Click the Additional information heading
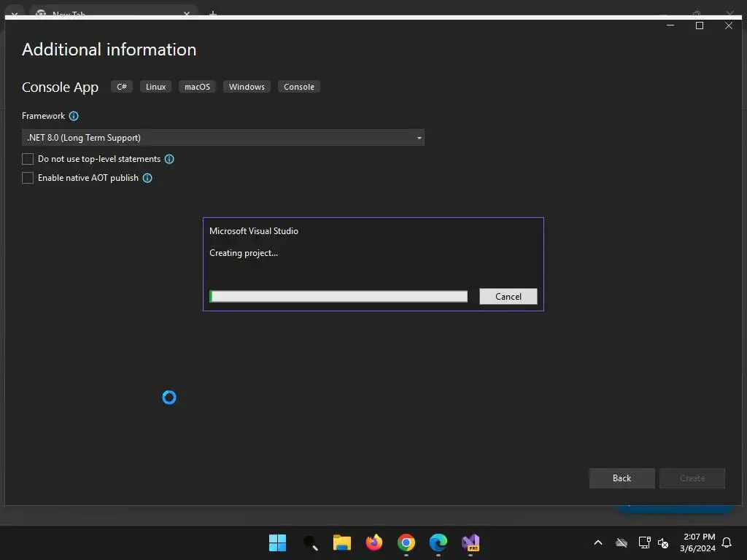 pyautogui.click(x=109, y=50)
